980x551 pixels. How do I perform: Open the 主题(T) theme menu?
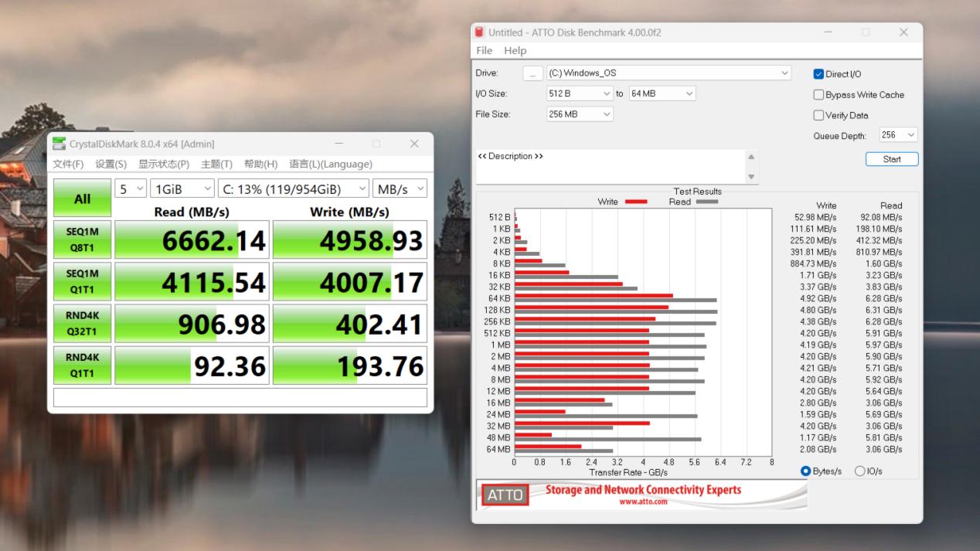pyautogui.click(x=216, y=164)
